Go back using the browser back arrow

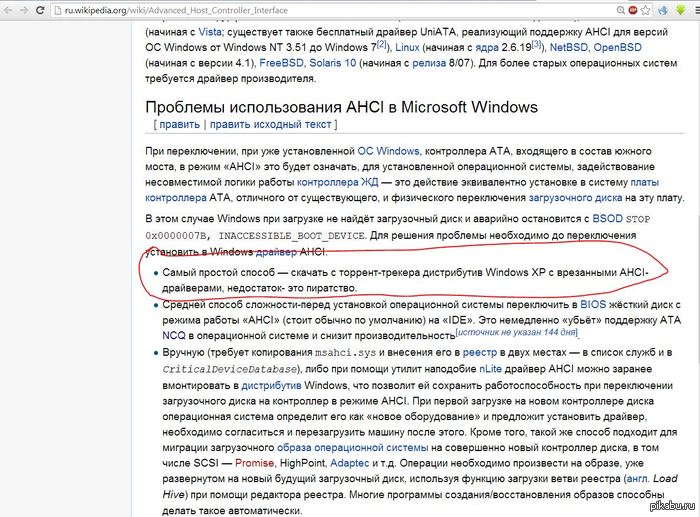click(8, 10)
